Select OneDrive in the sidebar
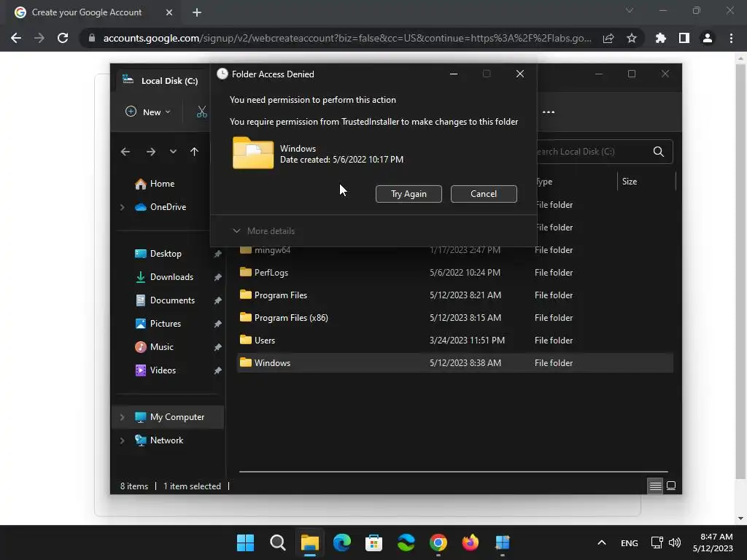Screen dimensions: 747x560 (x=168, y=207)
